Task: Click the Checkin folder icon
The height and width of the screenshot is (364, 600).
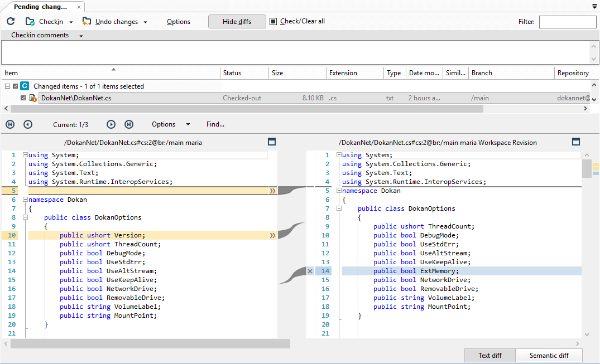Action: (x=30, y=21)
